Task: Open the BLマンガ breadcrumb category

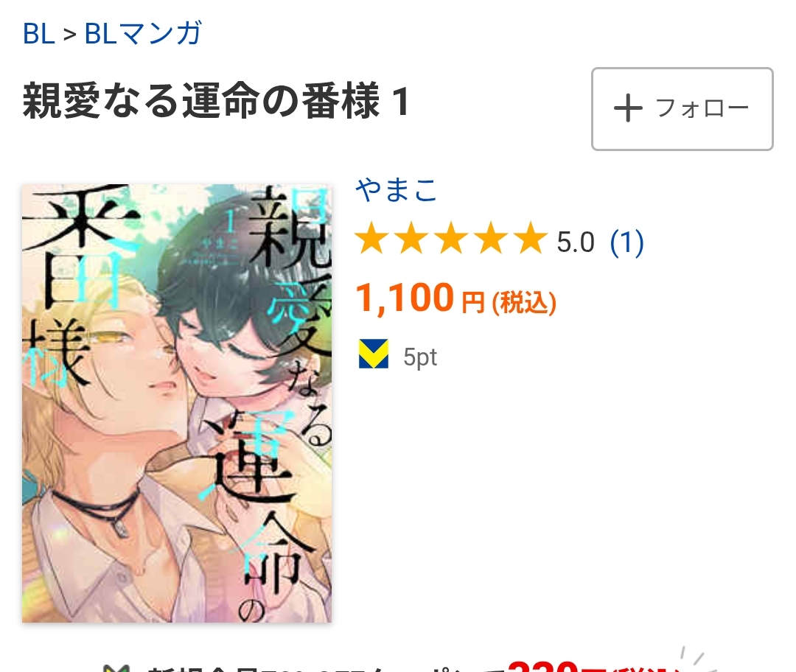Action: [143, 33]
